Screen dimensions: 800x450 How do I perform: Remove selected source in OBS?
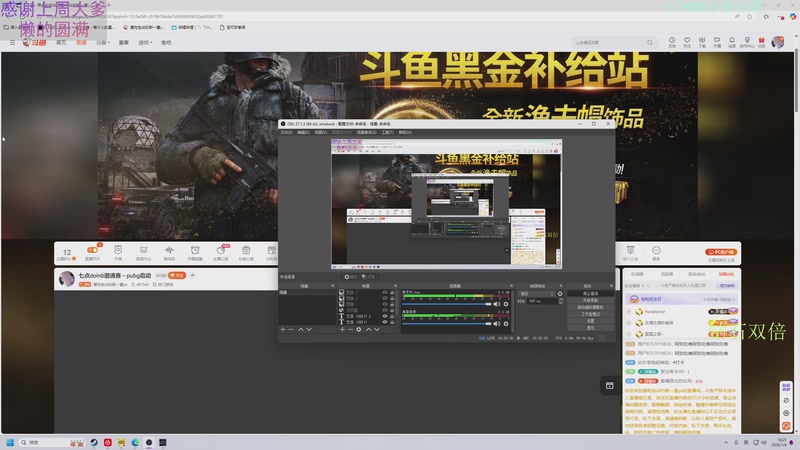pos(351,330)
